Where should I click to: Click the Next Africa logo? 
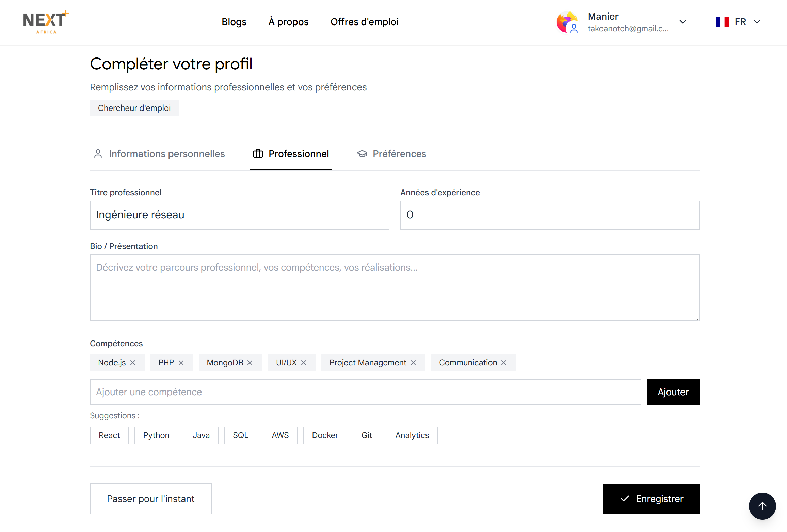tap(46, 22)
